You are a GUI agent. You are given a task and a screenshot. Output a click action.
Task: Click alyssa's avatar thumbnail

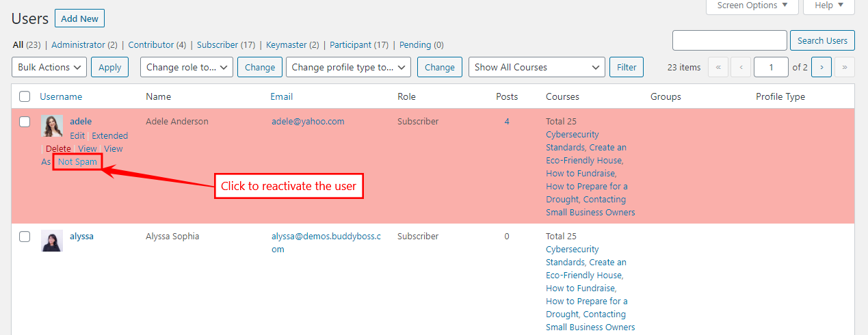tap(51, 241)
